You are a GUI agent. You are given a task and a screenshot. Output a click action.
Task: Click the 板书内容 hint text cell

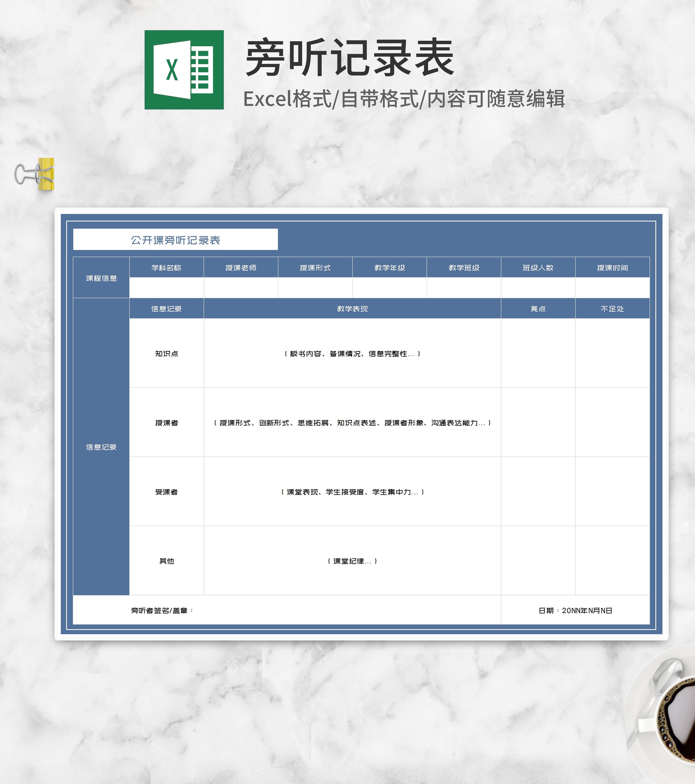pos(352,353)
